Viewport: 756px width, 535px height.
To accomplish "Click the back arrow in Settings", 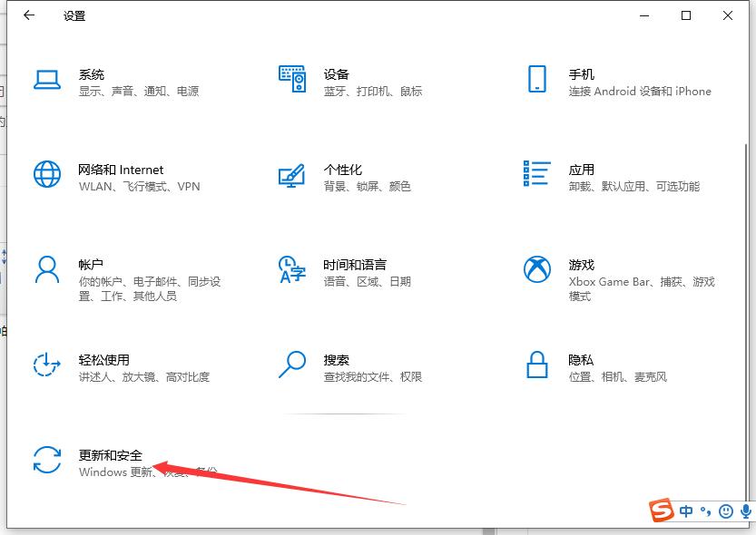I will tap(29, 15).
